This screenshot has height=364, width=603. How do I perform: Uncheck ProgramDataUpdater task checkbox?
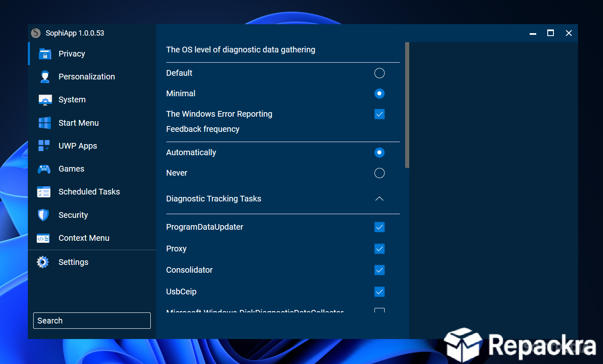click(x=380, y=227)
